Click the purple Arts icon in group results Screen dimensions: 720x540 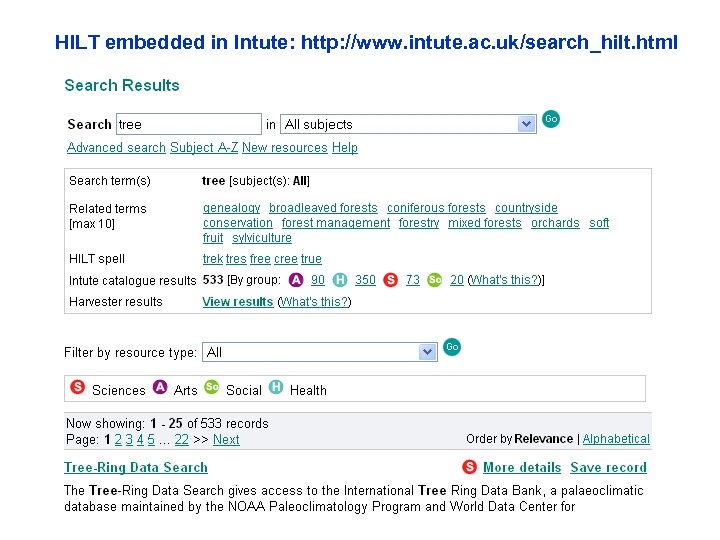(x=296, y=280)
